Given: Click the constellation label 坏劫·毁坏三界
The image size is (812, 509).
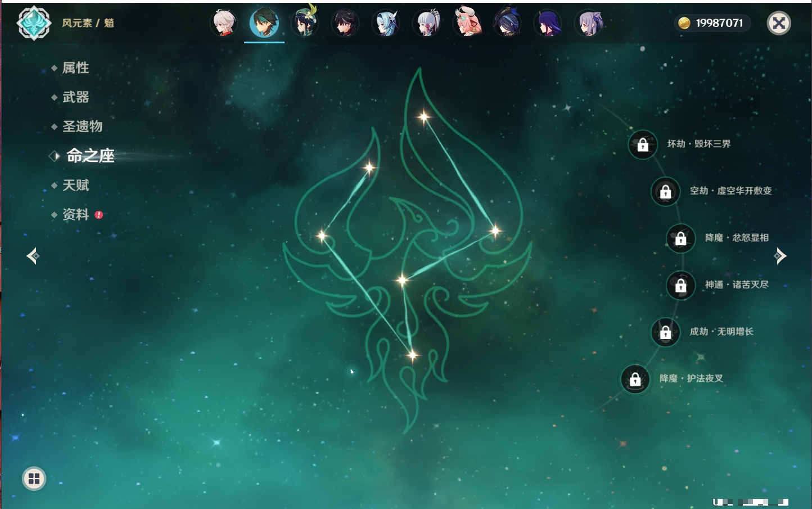Looking at the screenshot, I should [x=699, y=144].
